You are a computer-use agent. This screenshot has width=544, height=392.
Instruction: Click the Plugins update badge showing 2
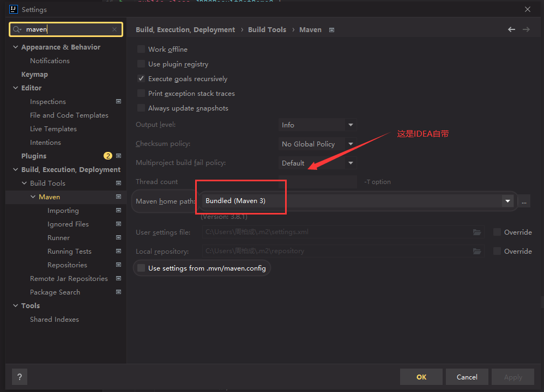[x=108, y=156]
